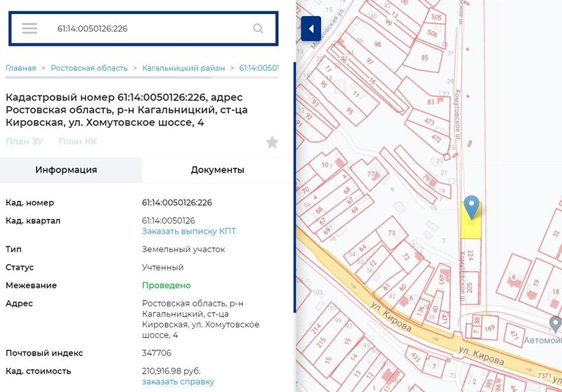Click parcel 205 on the map

470,288
